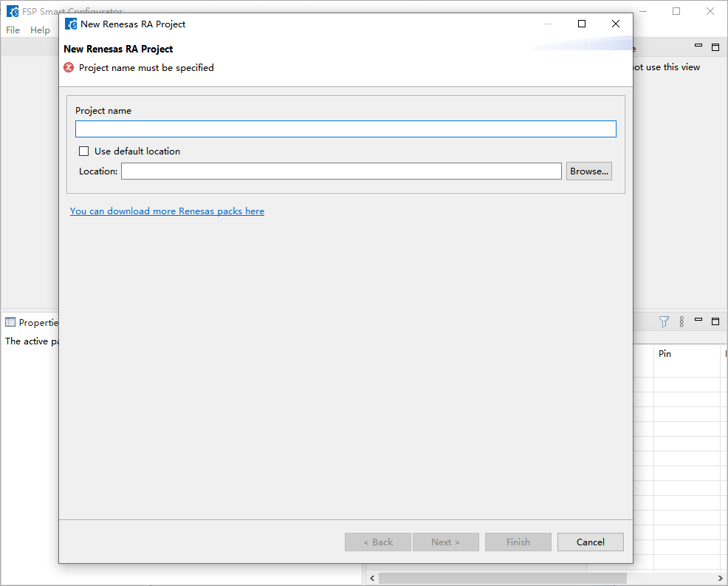Screen dimensions: 728x586
Task: Click the Project name input field
Action: (x=346, y=129)
